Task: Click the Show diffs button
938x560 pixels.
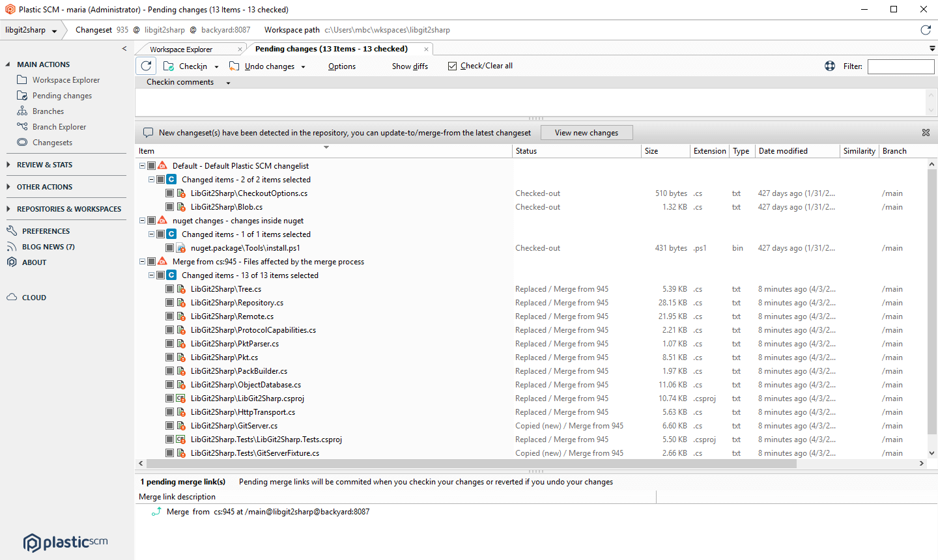Action: pyautogui.click(x=410, y=66)
